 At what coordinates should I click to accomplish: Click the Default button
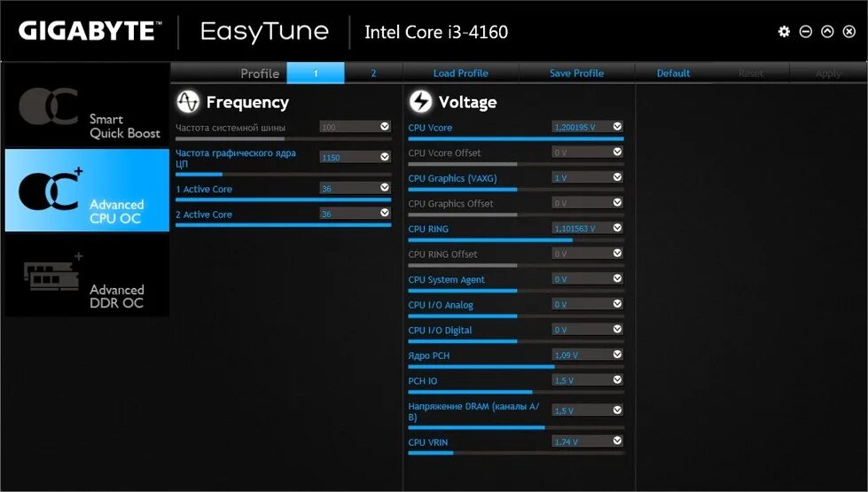[x=673, y=73]
